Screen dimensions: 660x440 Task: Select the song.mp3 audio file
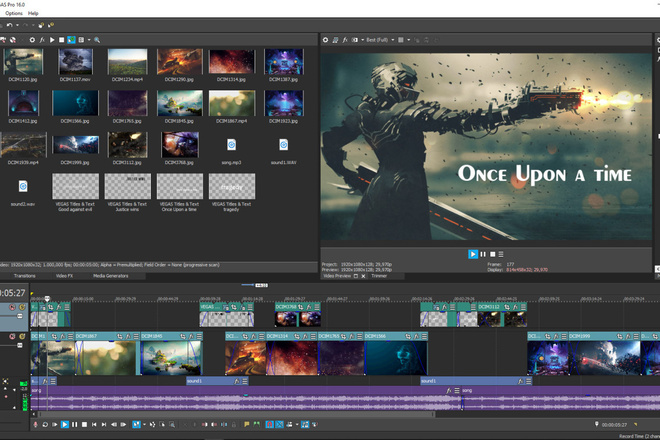(x=232, y=145)
